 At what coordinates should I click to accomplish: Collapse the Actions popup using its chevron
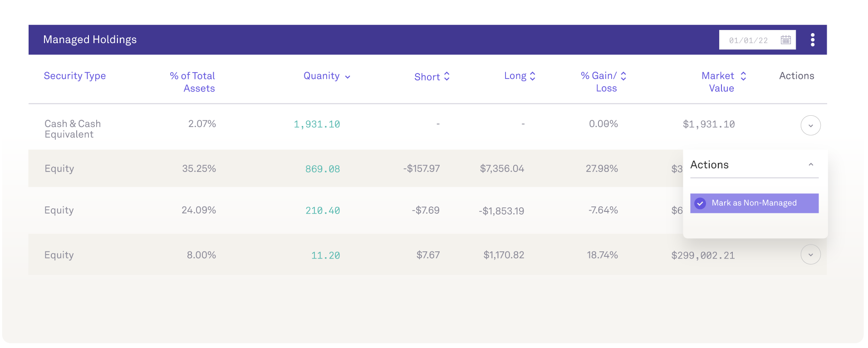811,164
